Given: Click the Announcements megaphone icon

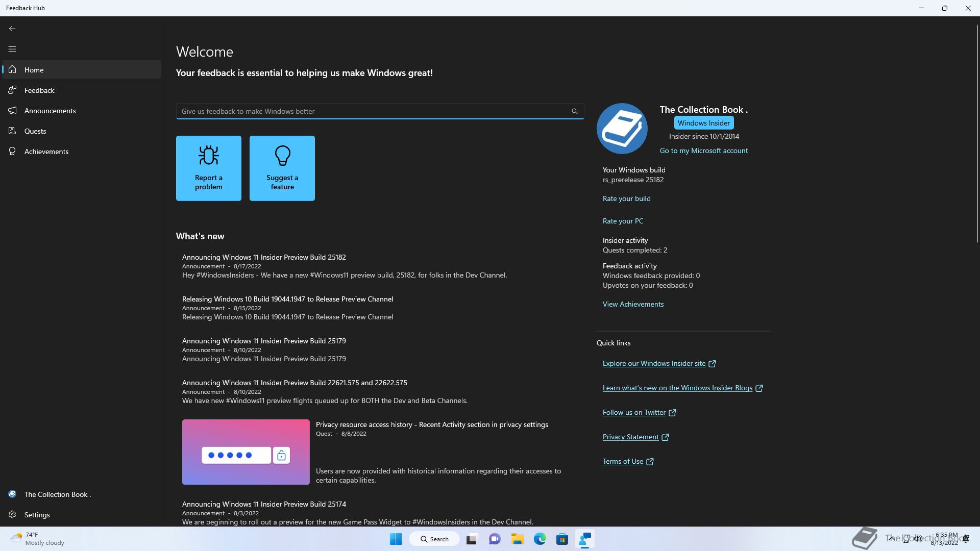Looking at the screenshot, I should pos(12,110).
